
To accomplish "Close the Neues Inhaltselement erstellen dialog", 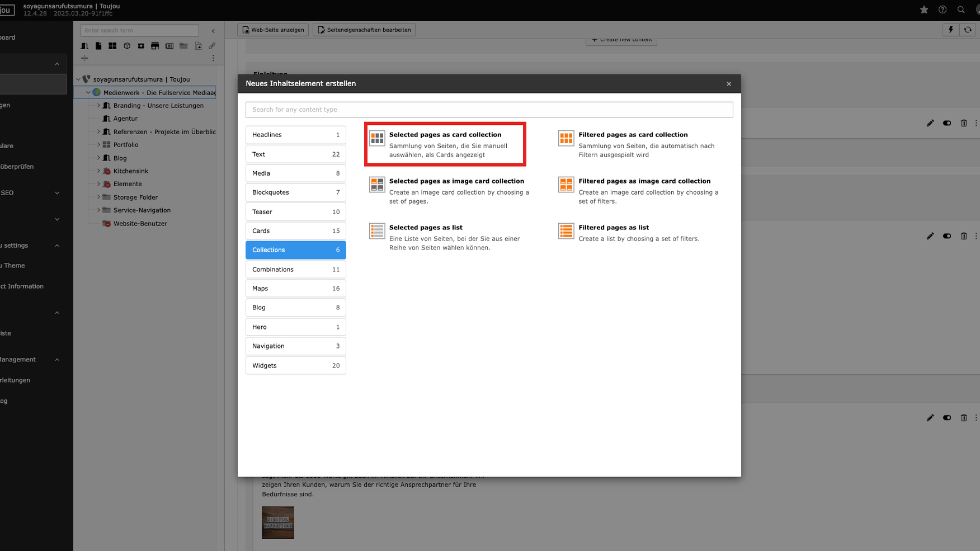I will click(x=728, y=84).
